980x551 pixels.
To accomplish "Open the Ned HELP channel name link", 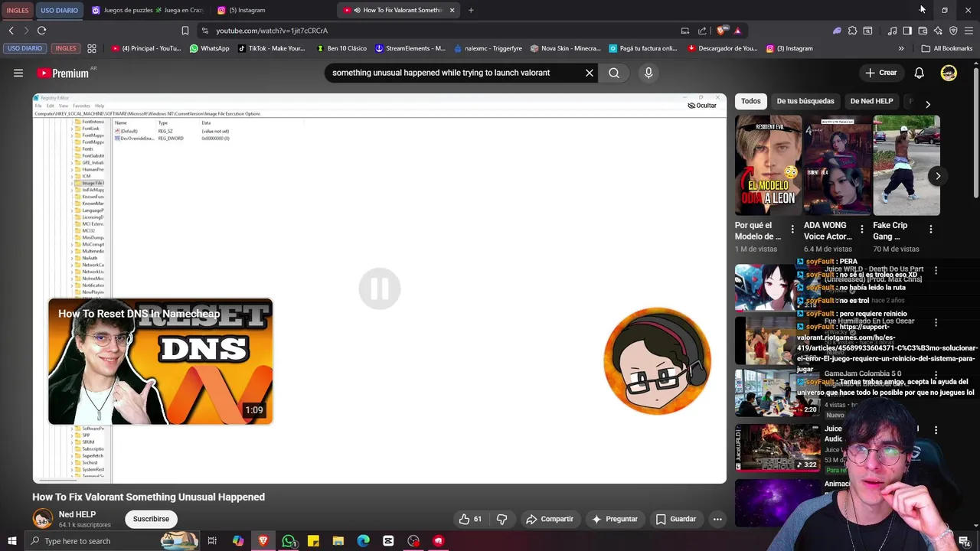I will pyautogui.click(x=77, y=514).
